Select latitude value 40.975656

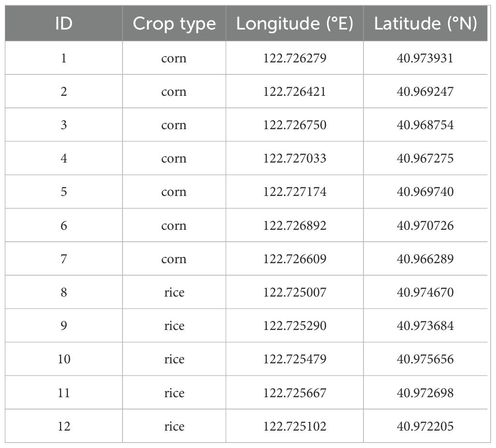click(425, 359)
